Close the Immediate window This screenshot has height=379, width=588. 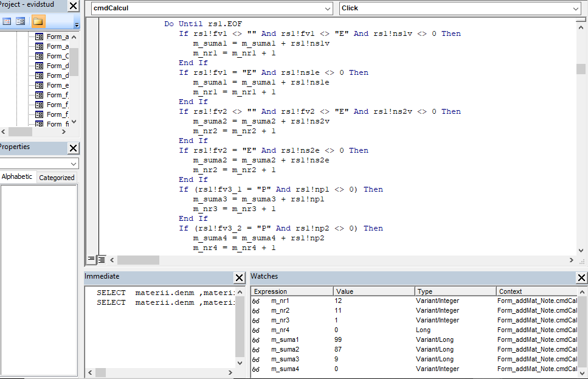[240, 278]
